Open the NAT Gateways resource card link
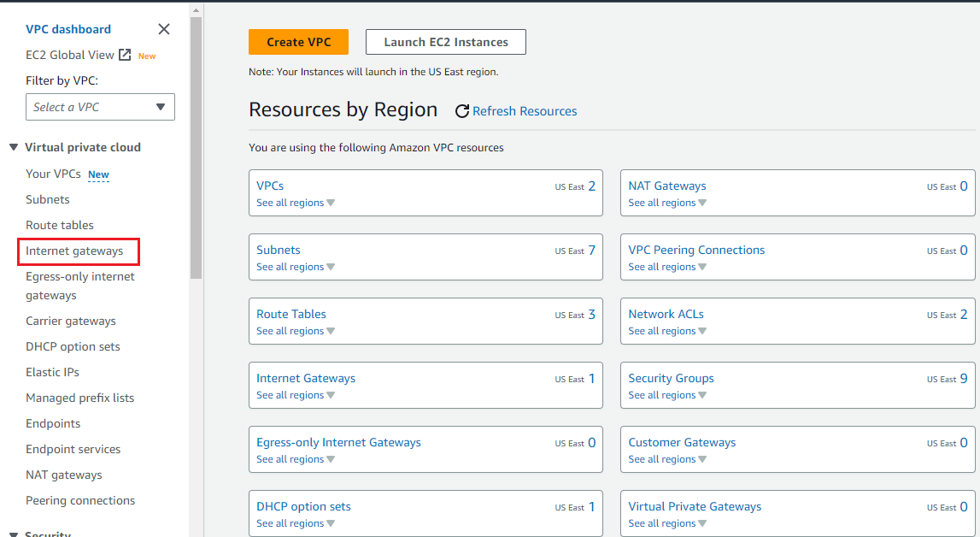This screenshot has height=537, width=980. [667, 186]
